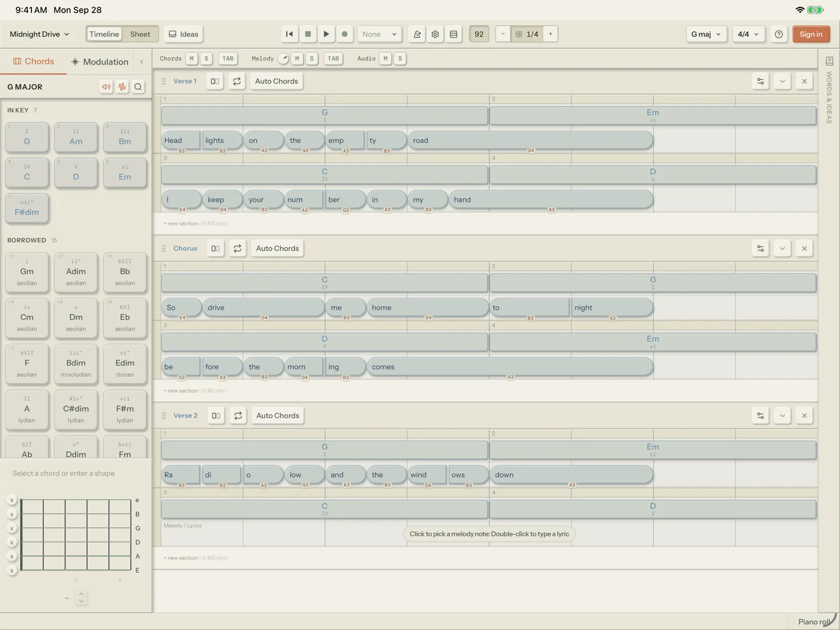Open the 4/4 time signature dropdown
The image size is (840, 630).
[748, 34]
